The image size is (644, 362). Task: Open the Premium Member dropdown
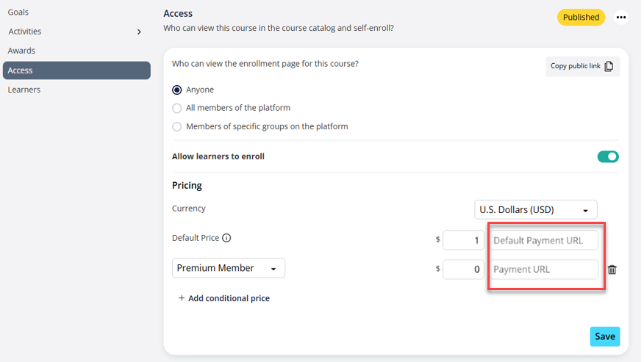(228, 269)
